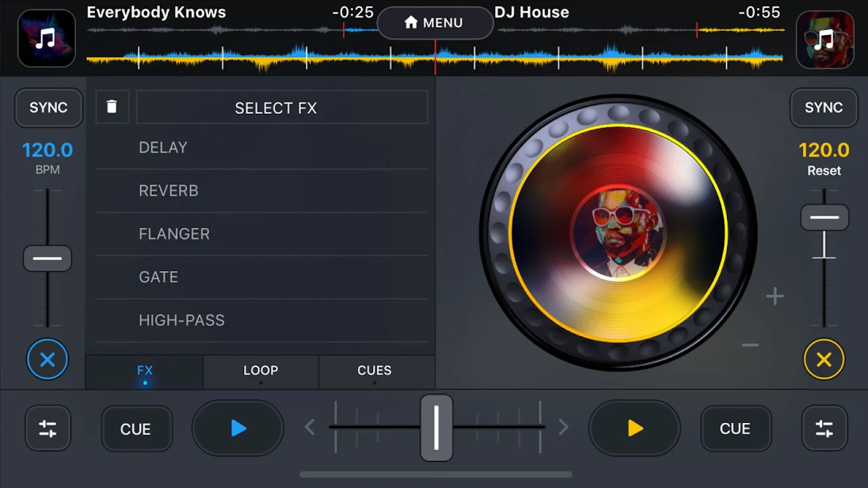Viewport: 868px width, 488px height.
Task: Start the left deck with blue play button
Action: (238, 428)
